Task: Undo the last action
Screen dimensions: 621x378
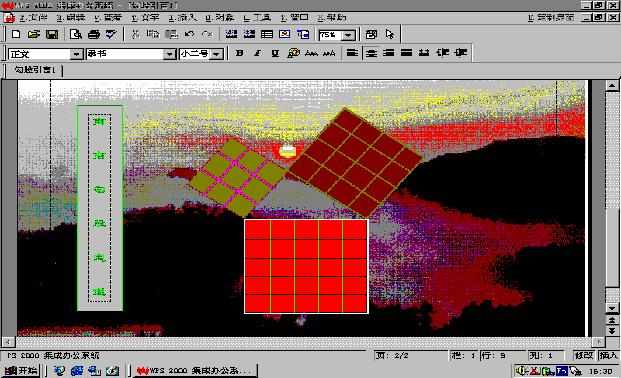Action: [189, 34]
